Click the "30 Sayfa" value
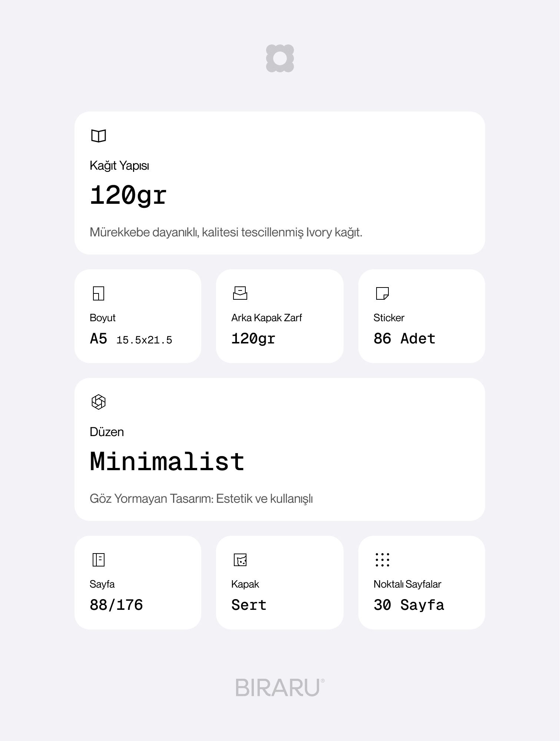Viewport: 560px width, 741px height. 409,605
